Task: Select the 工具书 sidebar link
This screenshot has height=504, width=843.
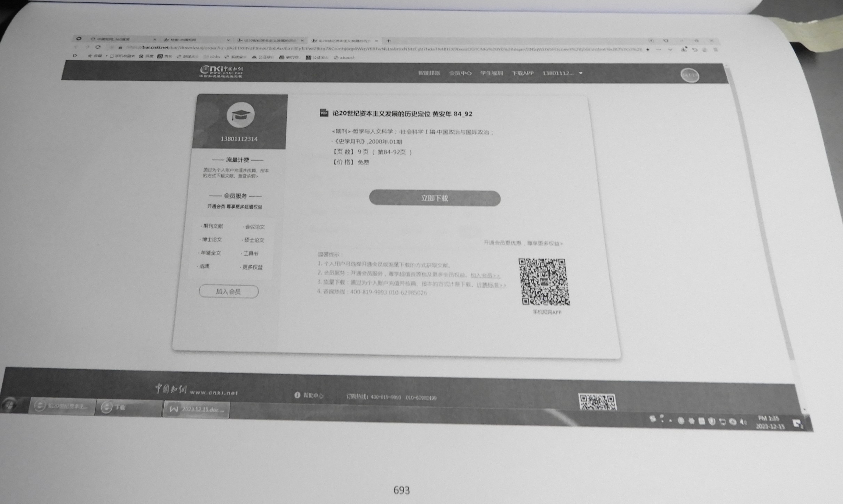Action: pos(250,254)
